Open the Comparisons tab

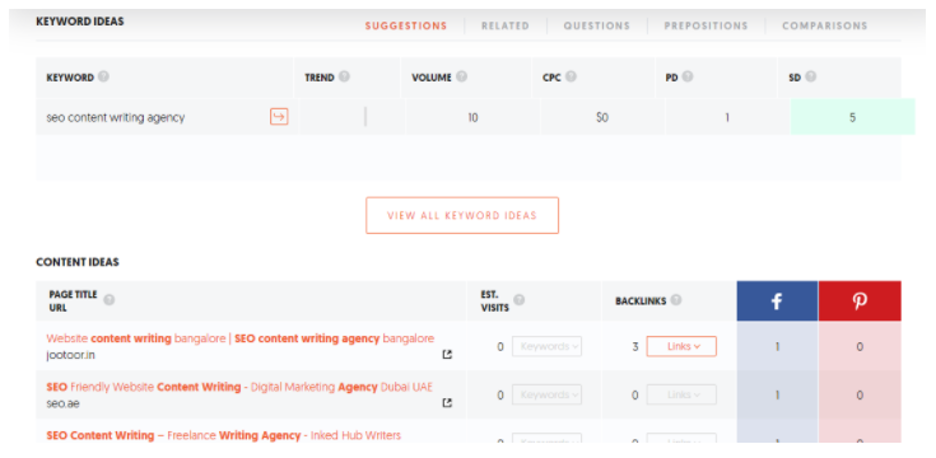point(824,26)
